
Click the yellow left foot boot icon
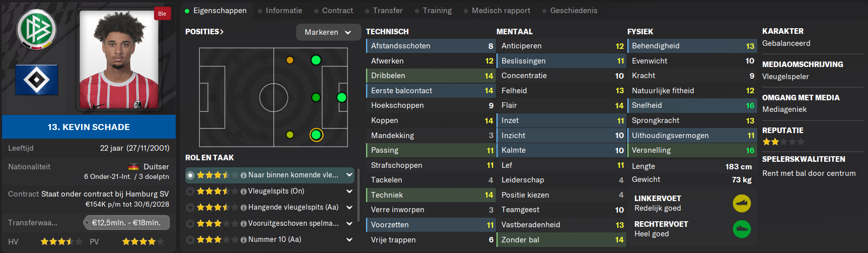tap(742, 204)
